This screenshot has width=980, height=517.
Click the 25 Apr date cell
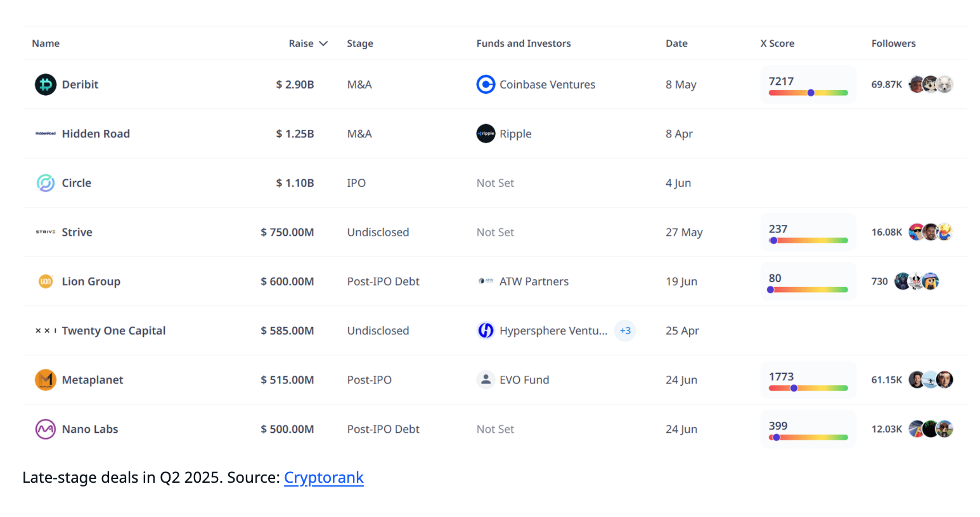click(682, 331)
